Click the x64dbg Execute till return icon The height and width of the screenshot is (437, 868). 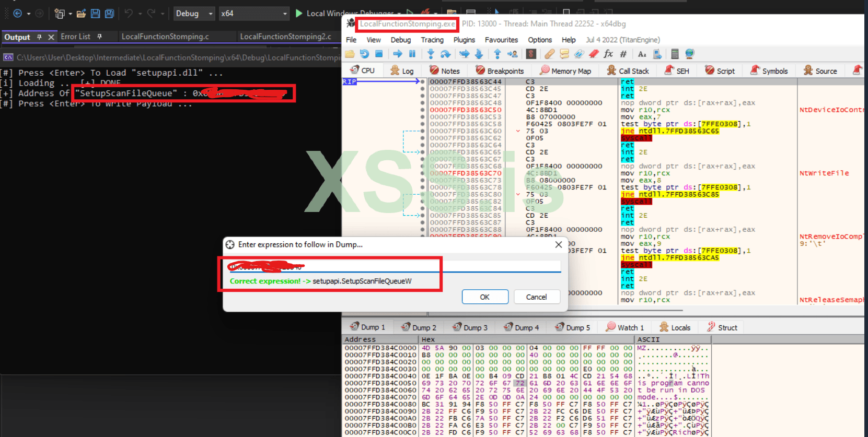[x=497, y=54]
